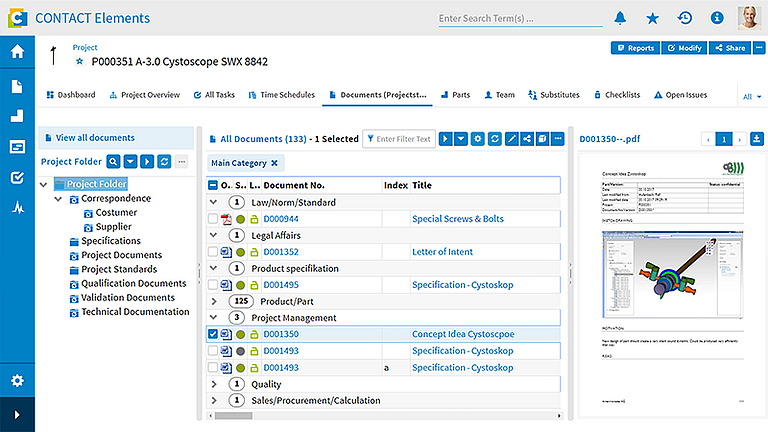
Task: Remove the Main Category filter chip
Action: coord(274,163)
